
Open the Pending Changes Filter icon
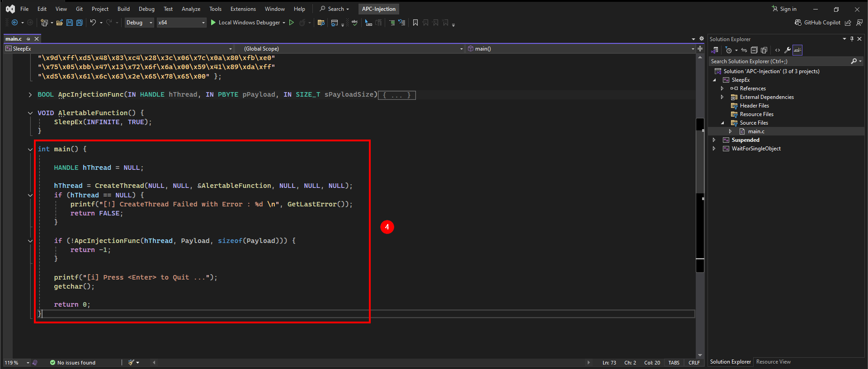click(x=729, y=50)
